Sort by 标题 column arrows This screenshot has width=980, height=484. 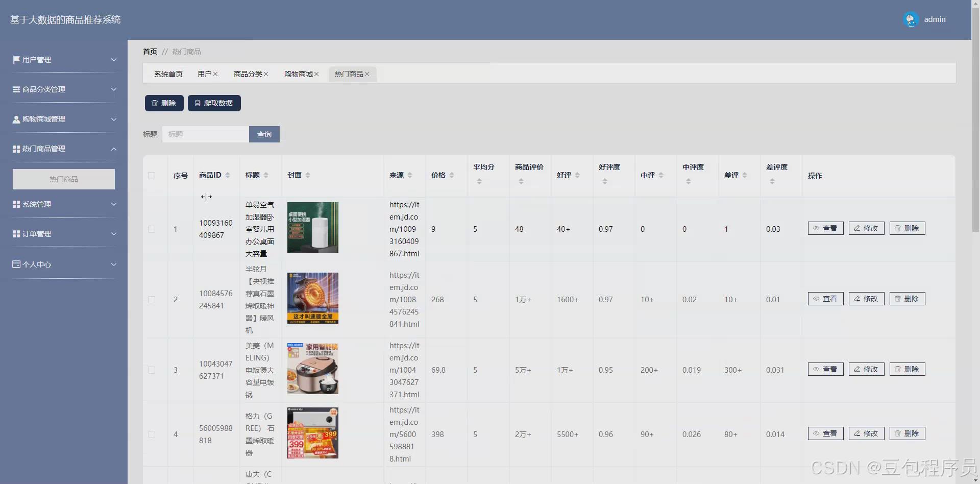click(266, 175)
